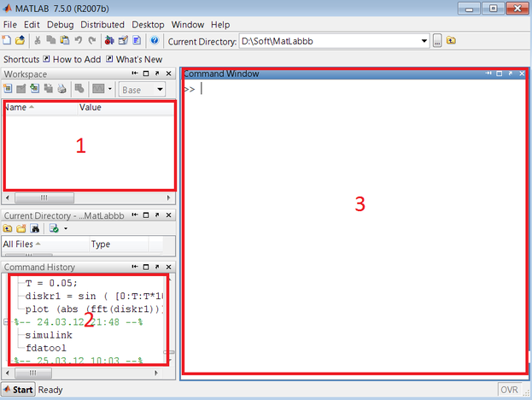Sort the workspace by Name column
Image resolution: width=532 pixels, height=400 pixels.
40,108
